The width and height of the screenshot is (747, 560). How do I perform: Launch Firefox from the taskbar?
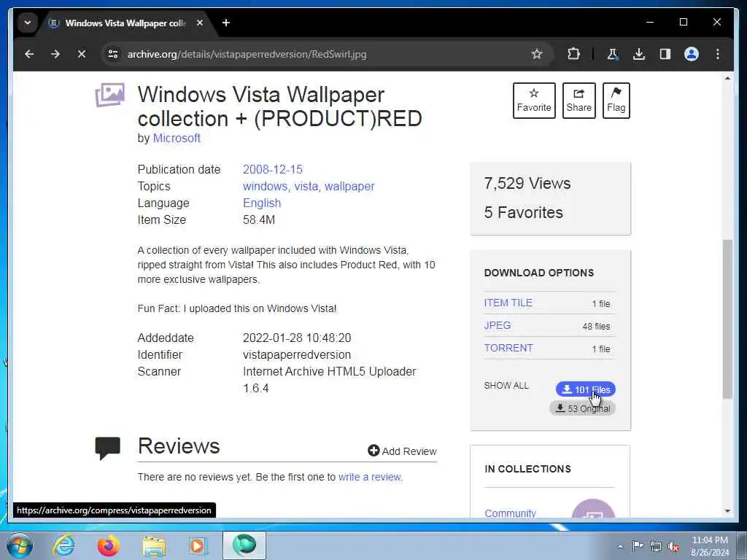(109, 545)
